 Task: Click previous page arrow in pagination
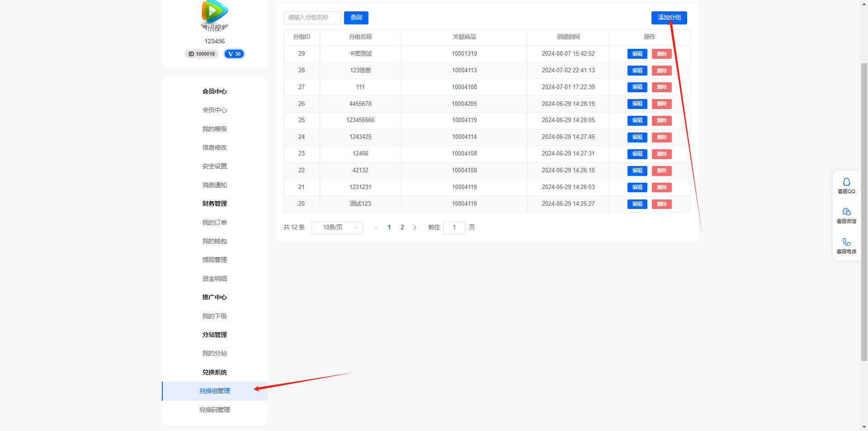coord(376,227)
